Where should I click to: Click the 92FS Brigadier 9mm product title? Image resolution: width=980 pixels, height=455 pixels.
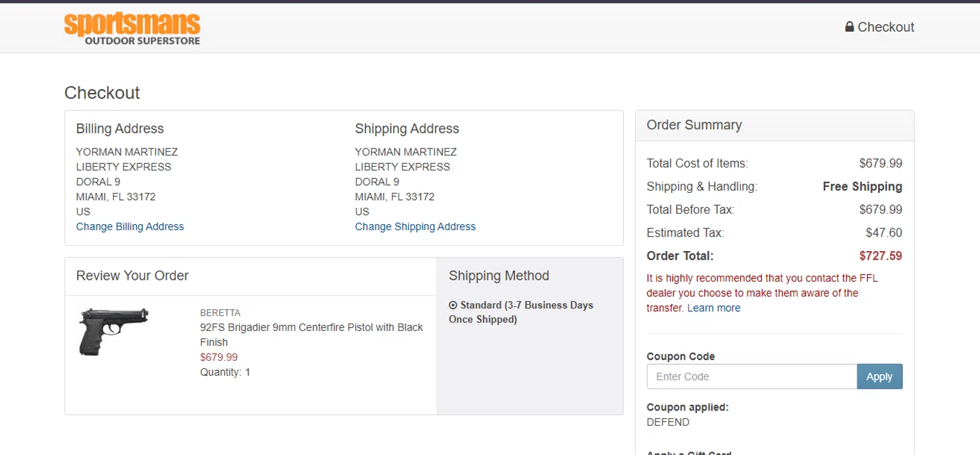click(x=312, y=335)
